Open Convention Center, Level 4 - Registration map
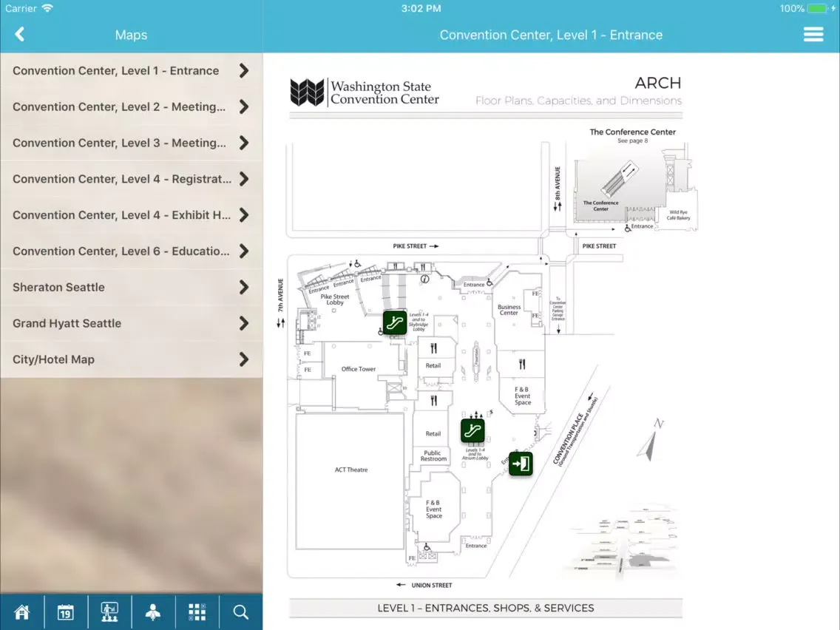 pyautogui.click(x=132, y=179)
